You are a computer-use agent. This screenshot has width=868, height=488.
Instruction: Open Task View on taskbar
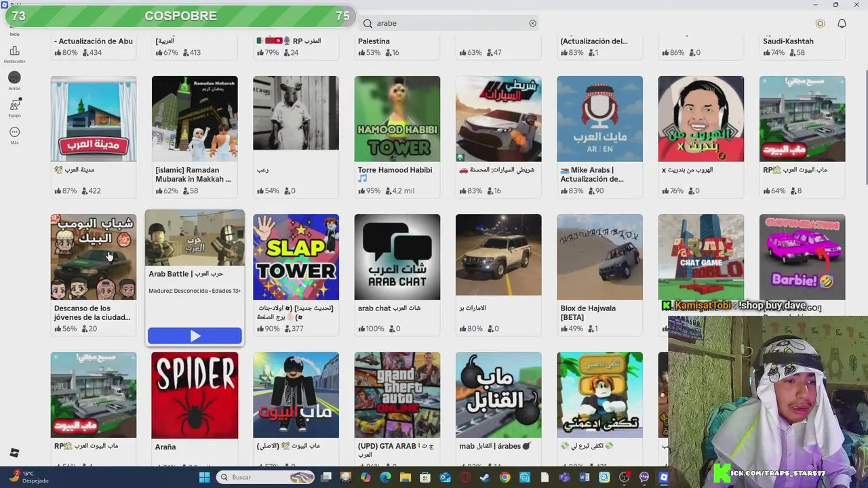tap(326, 477)
